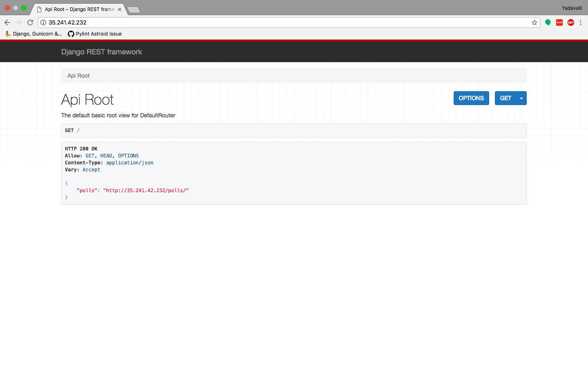Click the browser forward arrow

19,22
